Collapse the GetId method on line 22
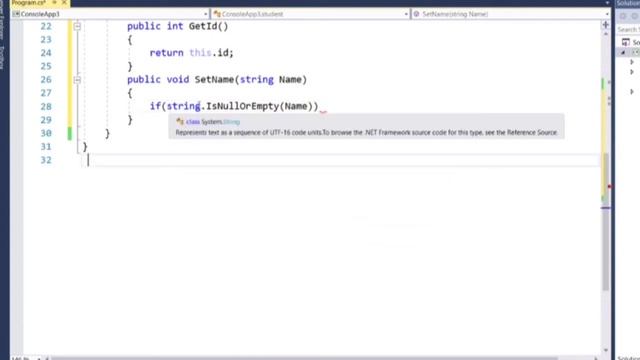The image size is (640, 360). [77, 27]
